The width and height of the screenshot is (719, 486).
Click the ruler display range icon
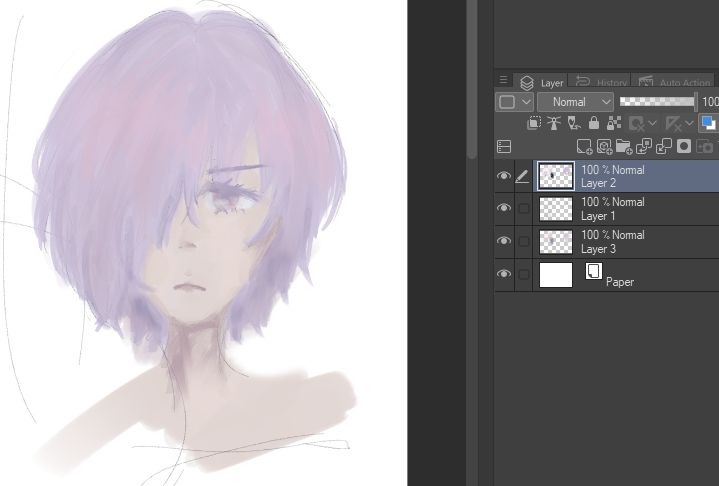point(673,123)
